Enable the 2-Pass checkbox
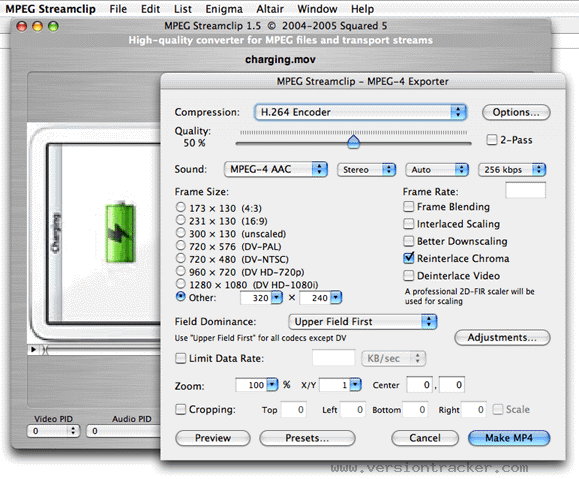The width and height of the screenshot is (579, 479). pyautogui.click(x=491, y=140)
